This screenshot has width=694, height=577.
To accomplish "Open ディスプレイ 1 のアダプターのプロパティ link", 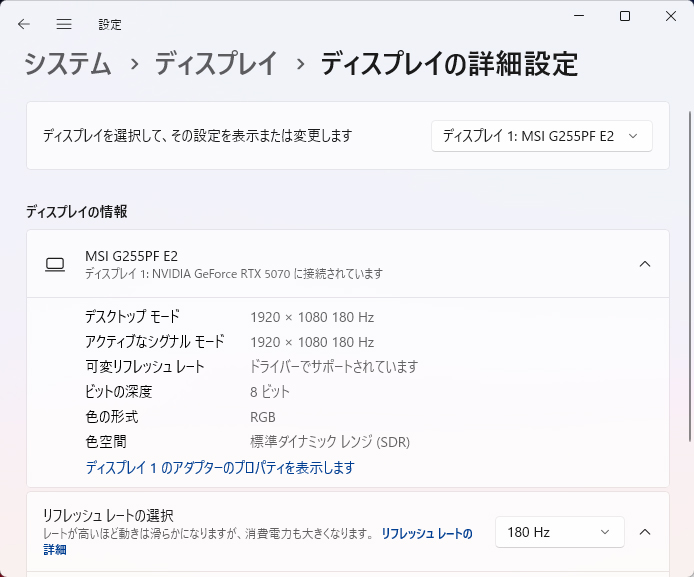I will (220, 467).
